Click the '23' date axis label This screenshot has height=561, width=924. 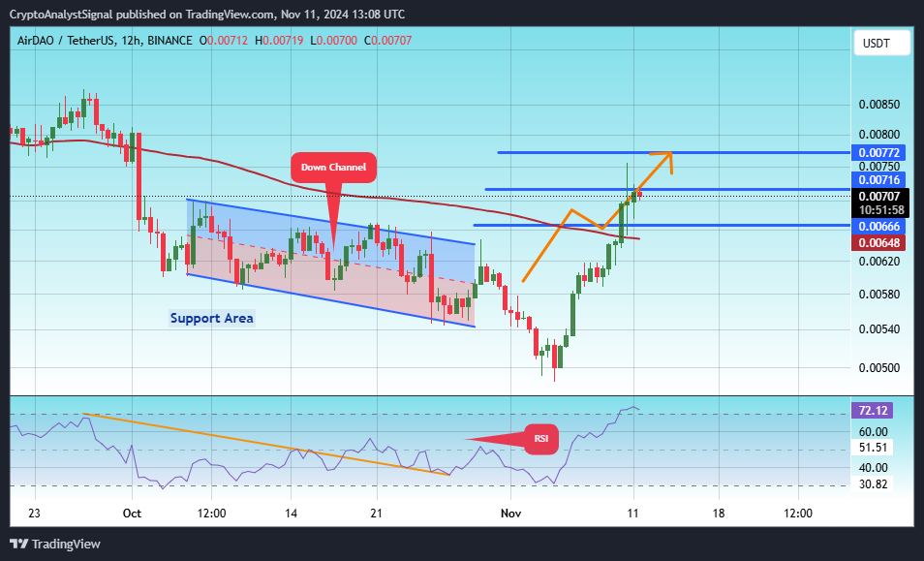pyautogui.click(x=34, y=514)
